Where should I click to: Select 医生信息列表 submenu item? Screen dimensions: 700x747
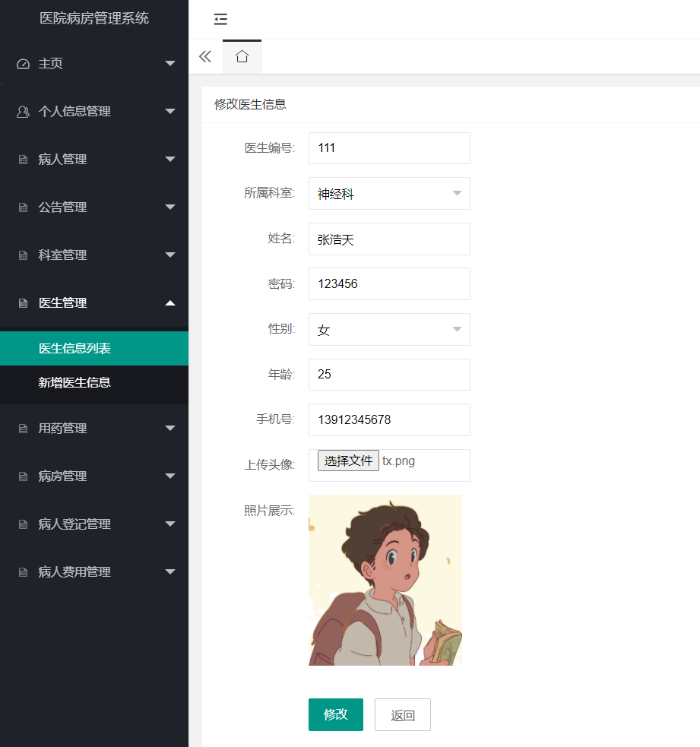(x=94, y=348)
